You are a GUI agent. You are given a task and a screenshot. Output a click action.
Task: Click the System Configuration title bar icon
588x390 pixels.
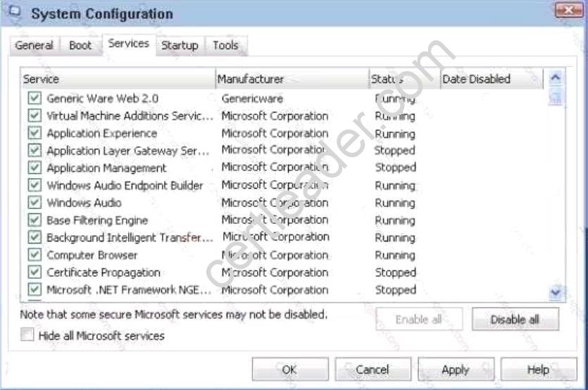[x=15, y=12]
